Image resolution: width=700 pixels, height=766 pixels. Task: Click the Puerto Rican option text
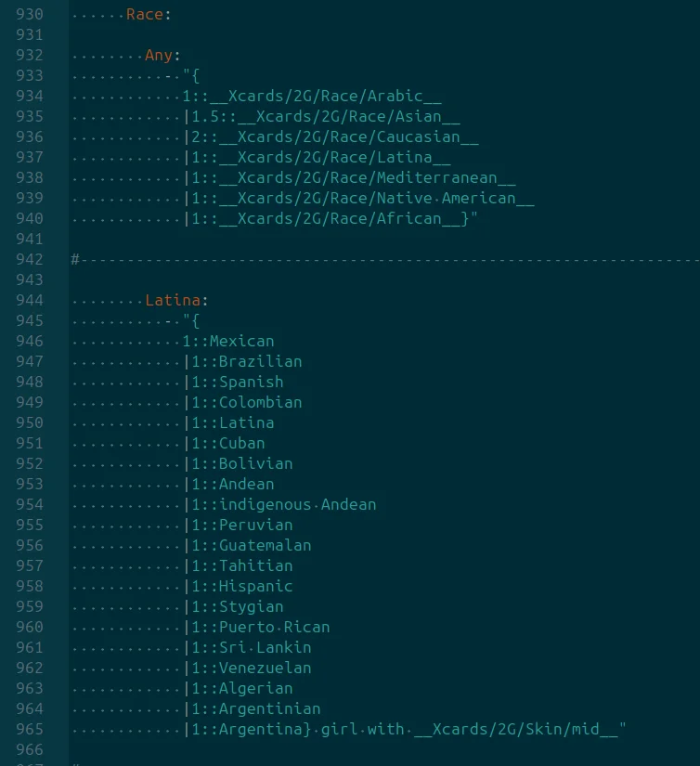(x=274, y=628)
